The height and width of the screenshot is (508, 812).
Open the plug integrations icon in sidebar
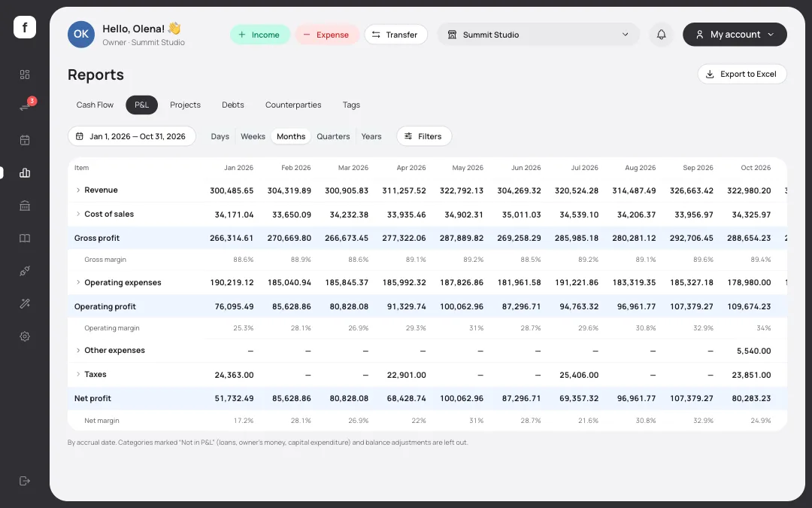pyautogui.click(x=25, y=271)
